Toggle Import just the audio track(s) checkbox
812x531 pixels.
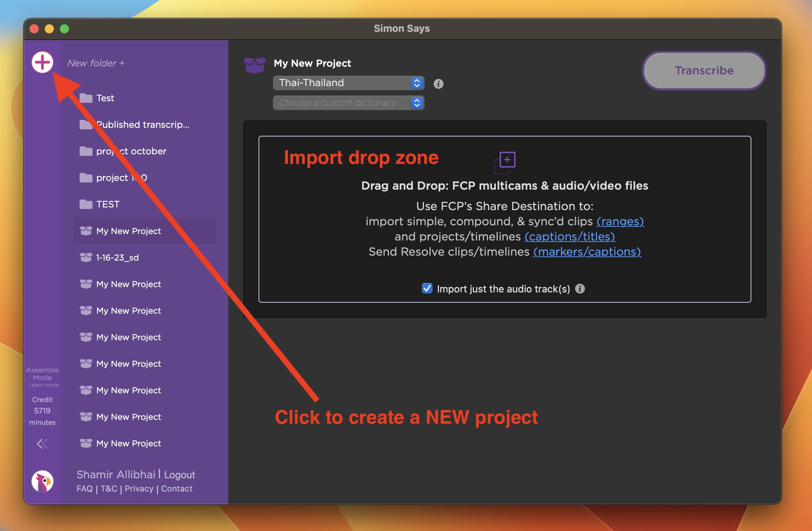(x=427, y=289)
